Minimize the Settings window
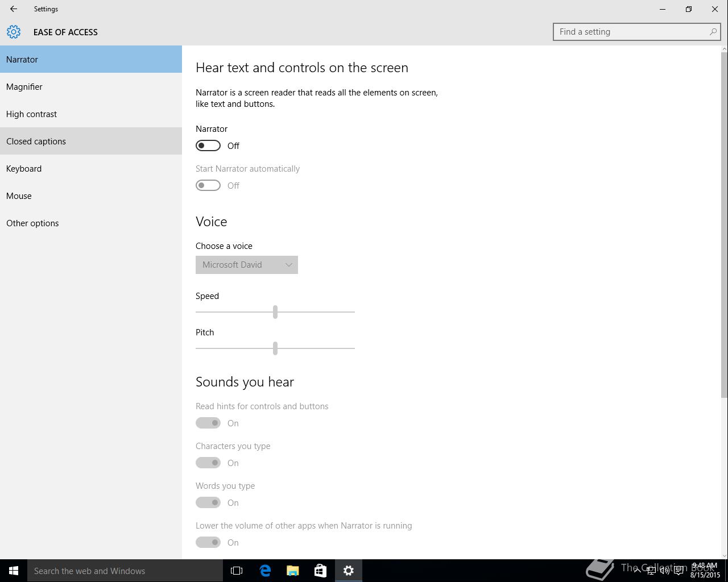Screen dimensions: 728x582 663,9
